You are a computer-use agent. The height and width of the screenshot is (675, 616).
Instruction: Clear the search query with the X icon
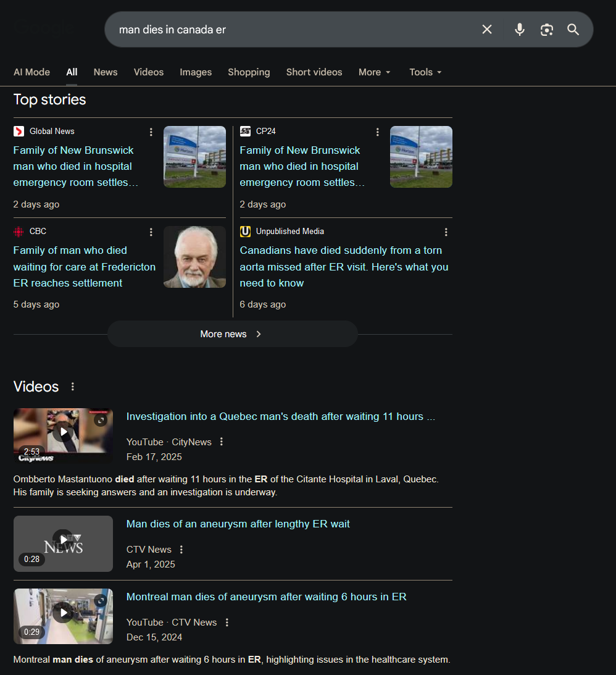(487, 29)
